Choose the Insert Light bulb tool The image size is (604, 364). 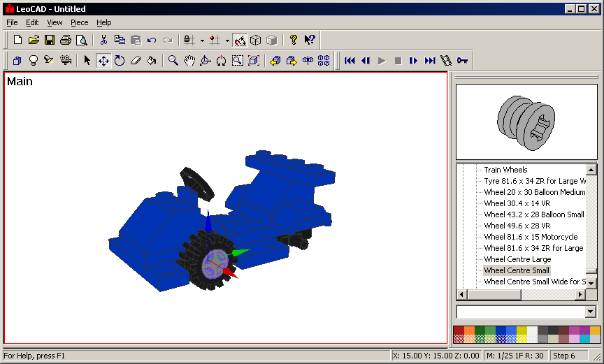pyautogui.click(x=33, y=61)
